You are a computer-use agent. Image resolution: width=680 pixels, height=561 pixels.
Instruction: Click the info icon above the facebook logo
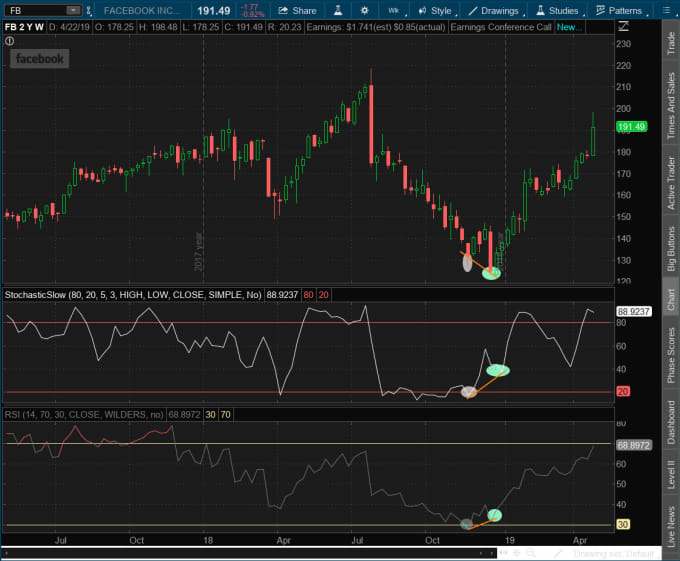10,41
